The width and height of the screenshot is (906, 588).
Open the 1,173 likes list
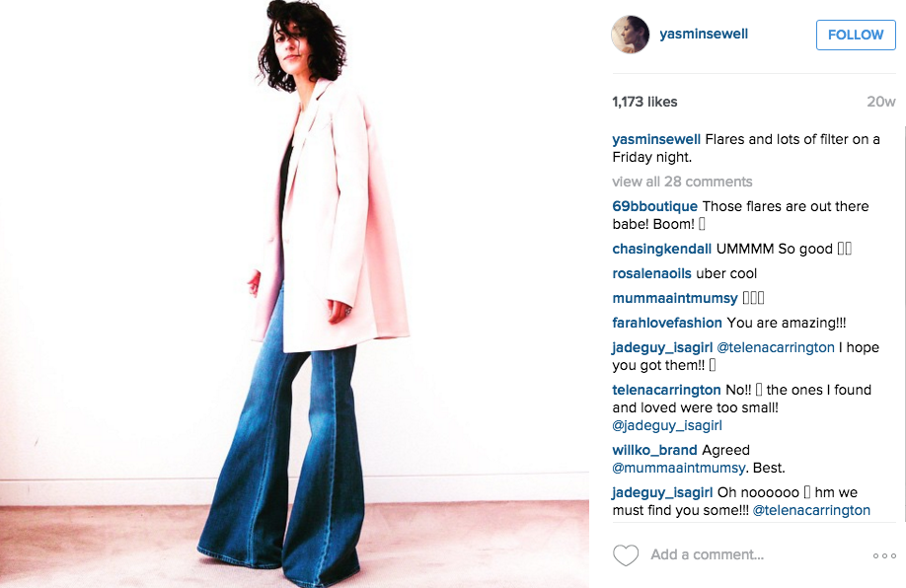644,102
